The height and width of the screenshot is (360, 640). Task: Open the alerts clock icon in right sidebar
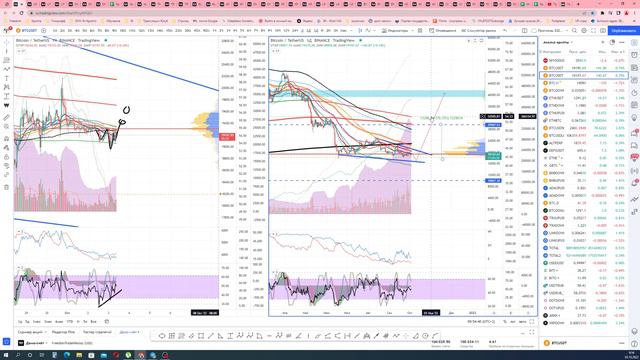tap(634, 55)
